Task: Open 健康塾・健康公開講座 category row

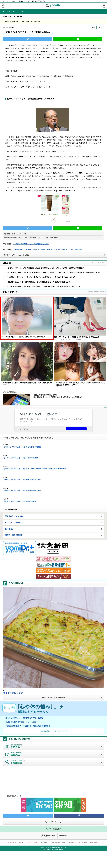Action: pyautogui.click(x=54, y=535)
